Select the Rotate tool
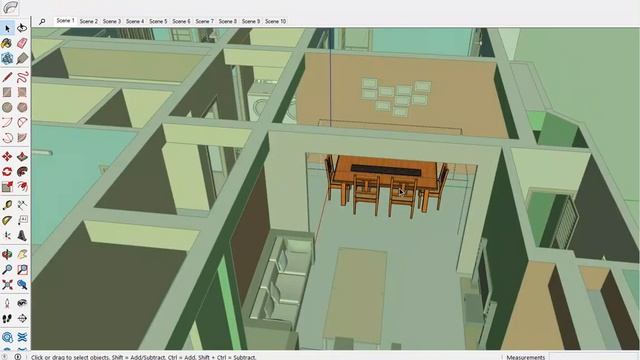The width and height of the screenshot is (640, 360). tap(7, 172)
